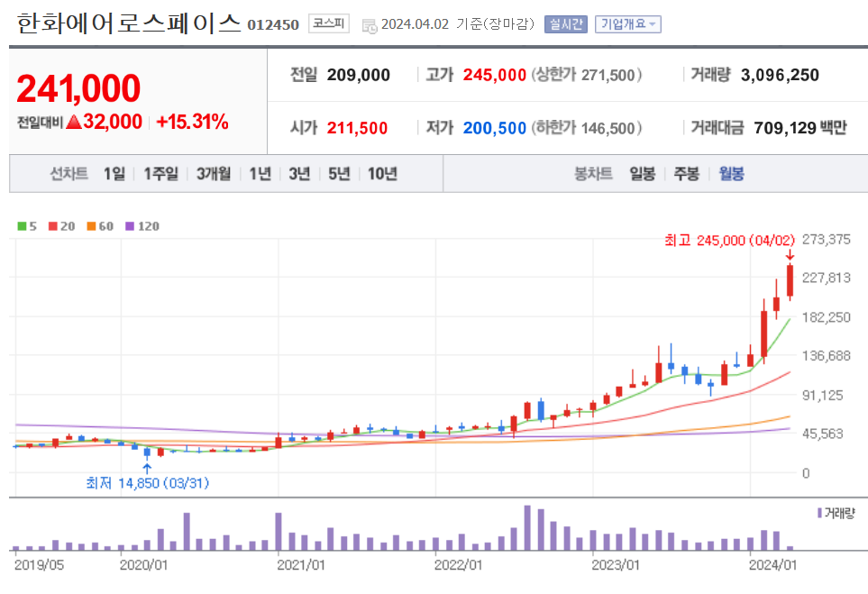The image size is (868, 594).
Task: Switch to the 일봉 candle chart
Action: coord(642,174)
